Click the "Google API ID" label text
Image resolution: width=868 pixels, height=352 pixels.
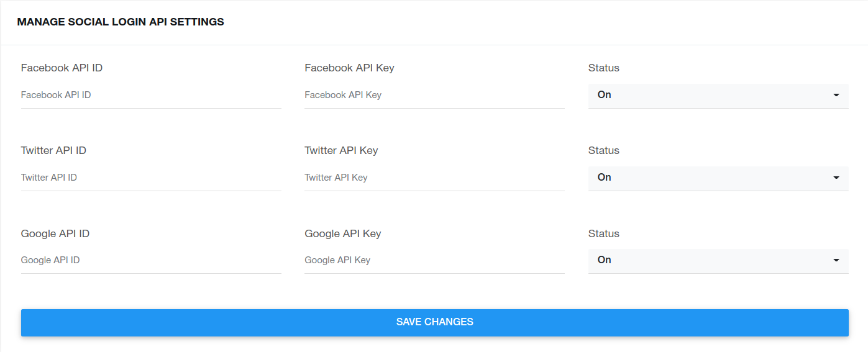tap(55, 233)
